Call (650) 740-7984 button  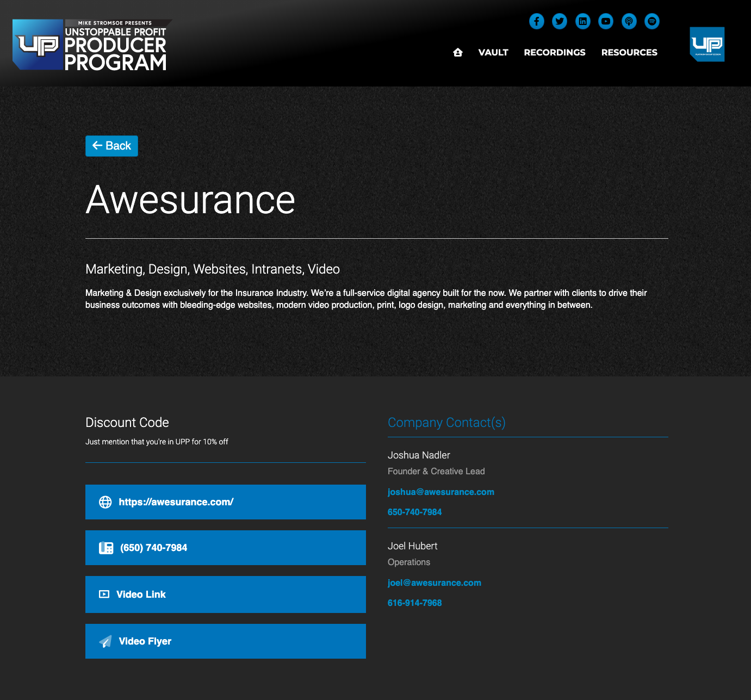point(226,548)
